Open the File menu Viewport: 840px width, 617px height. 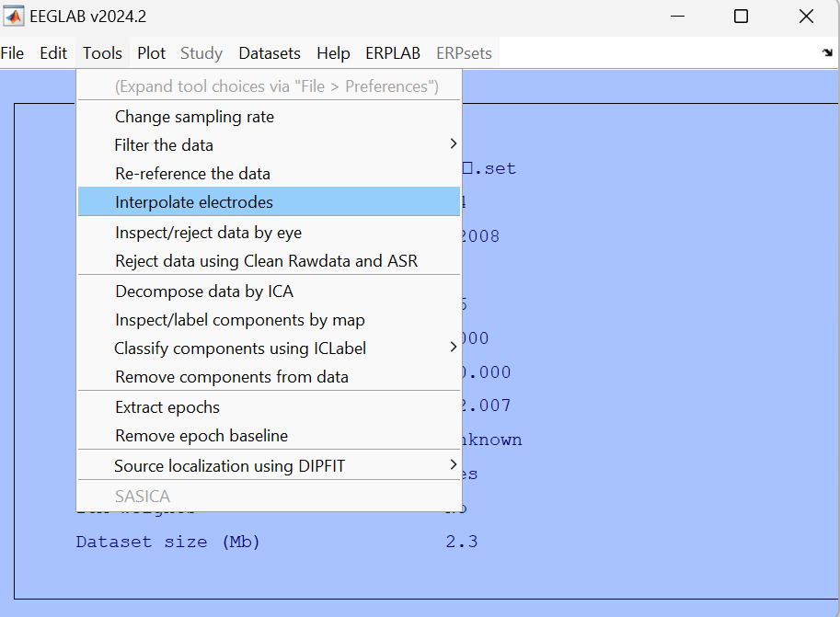coord(12,53)
